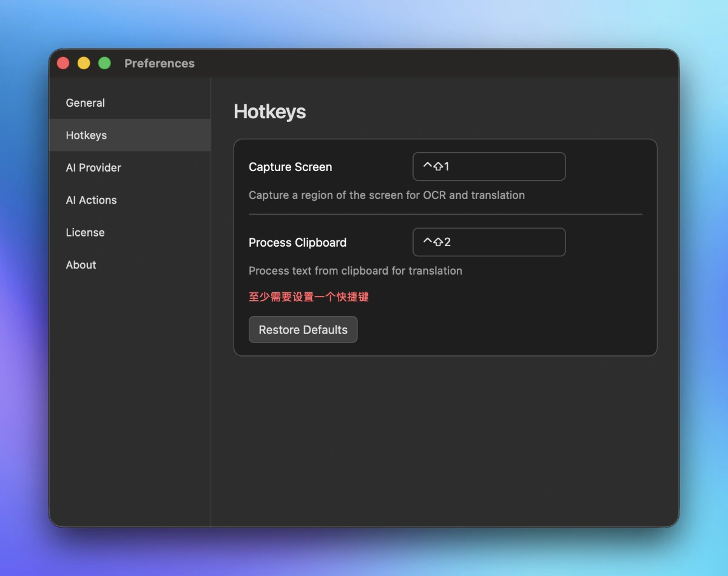
Task: Click the Preferences window title text
Action: coord(160,64)
